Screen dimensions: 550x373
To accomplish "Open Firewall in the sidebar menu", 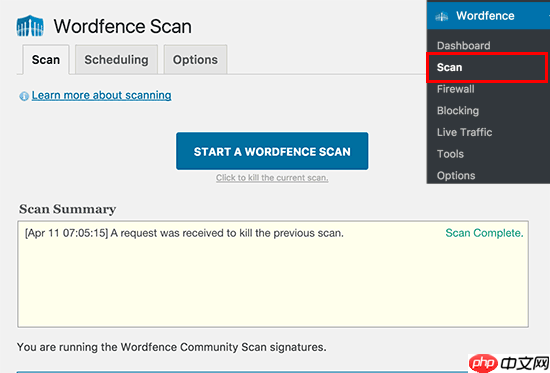I will [456, 89].
